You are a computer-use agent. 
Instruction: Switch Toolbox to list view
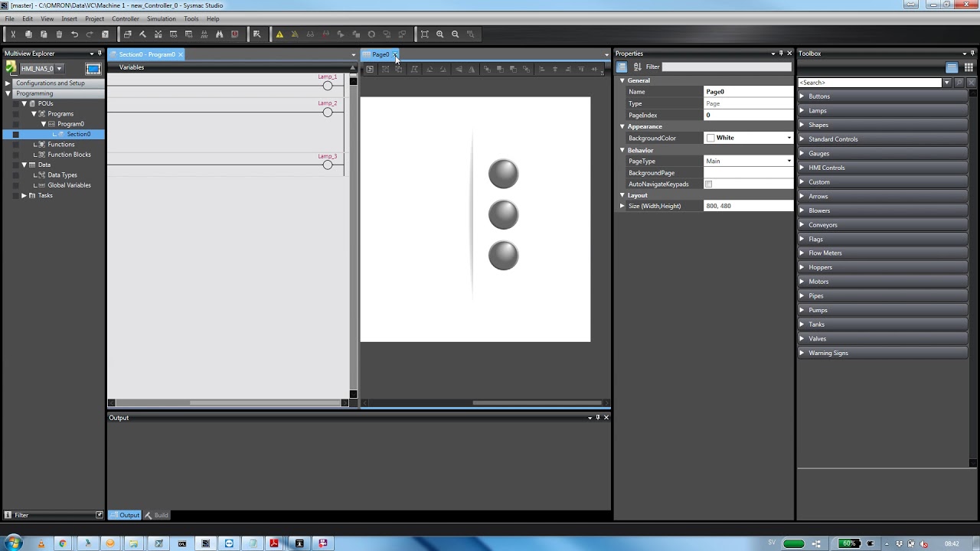click(x=952, y=67)
